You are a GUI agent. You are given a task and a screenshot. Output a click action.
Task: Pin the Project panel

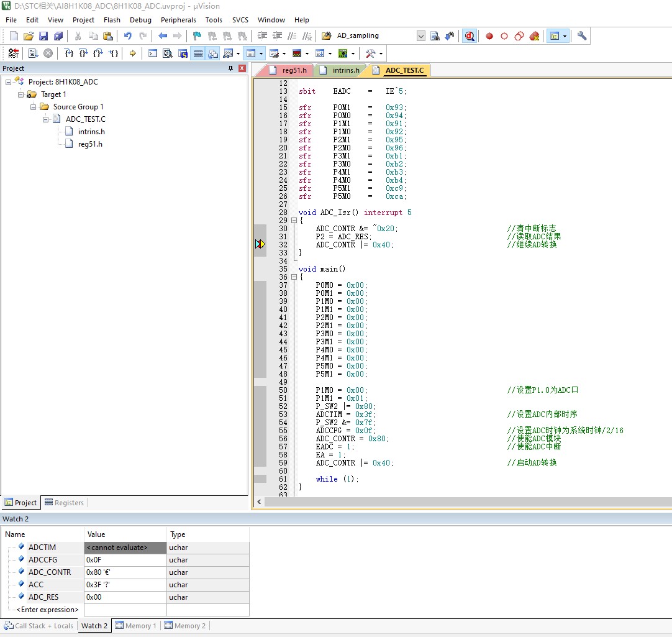[x=230, y=68]
